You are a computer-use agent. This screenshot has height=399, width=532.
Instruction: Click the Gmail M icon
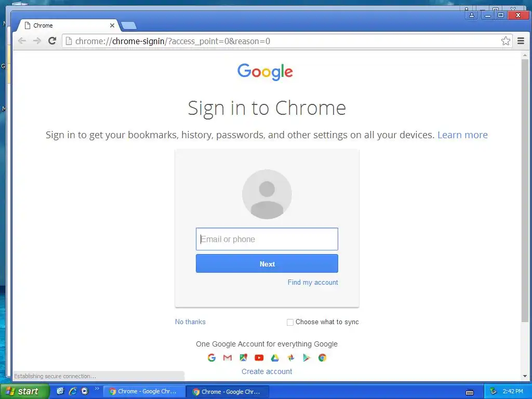[228, 357]
